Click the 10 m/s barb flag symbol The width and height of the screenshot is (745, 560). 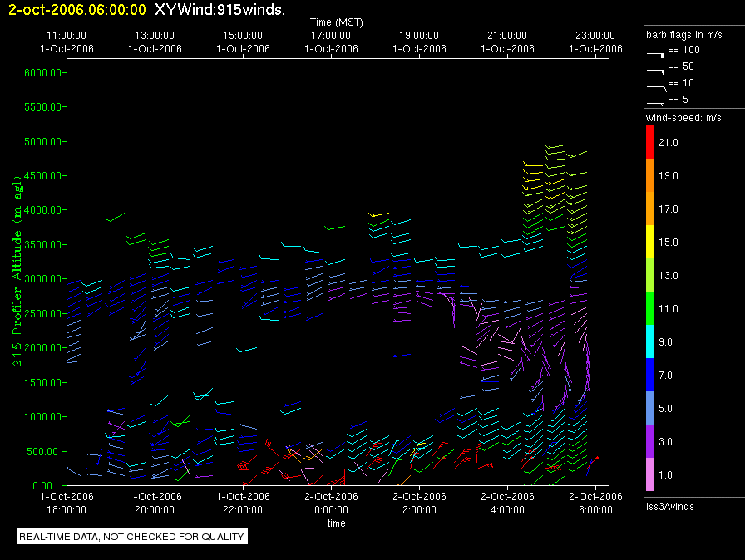point(657,88)
